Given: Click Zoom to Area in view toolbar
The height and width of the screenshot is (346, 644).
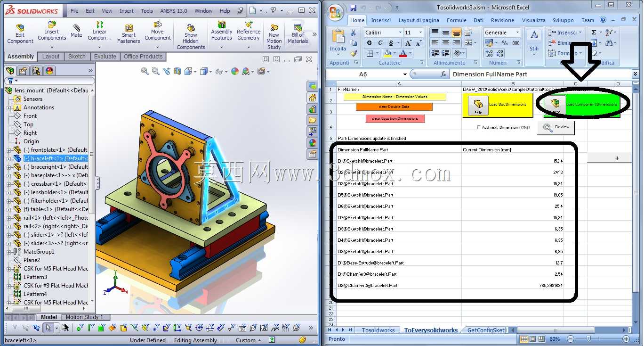Looking at the screenshot, I should click(x=156, y=71).
